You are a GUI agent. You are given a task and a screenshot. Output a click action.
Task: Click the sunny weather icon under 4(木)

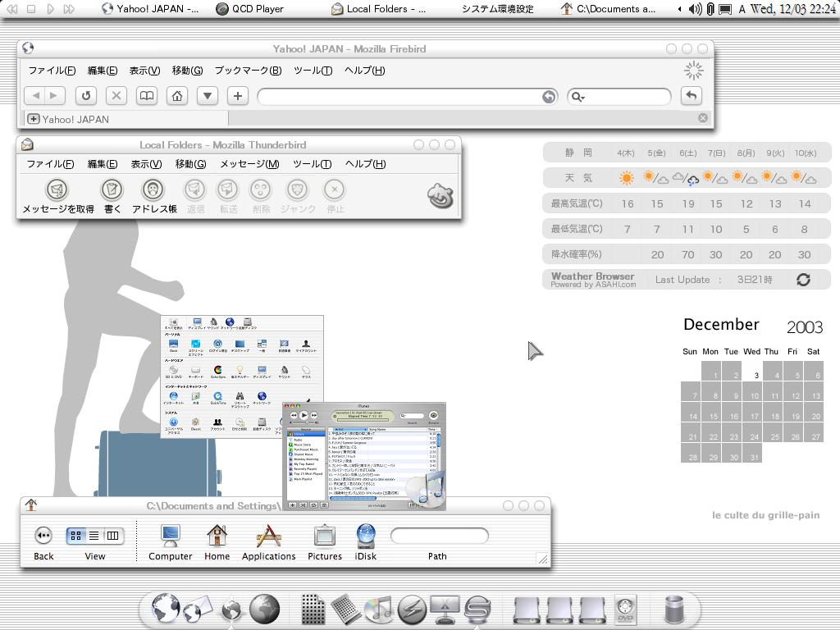tap(626, 178)
